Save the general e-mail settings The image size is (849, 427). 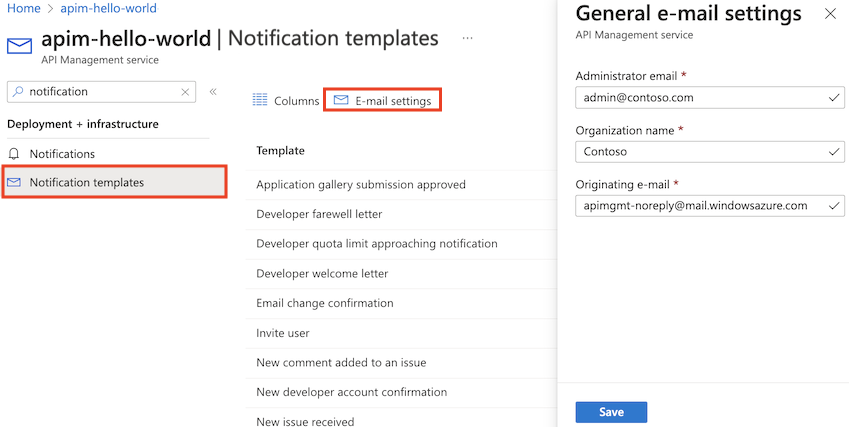pos(611,412)
